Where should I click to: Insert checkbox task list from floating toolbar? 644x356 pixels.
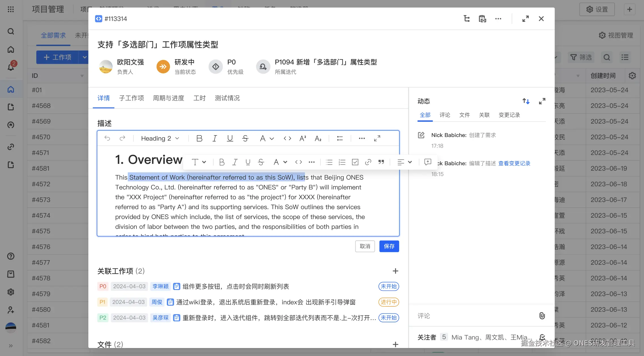click(355, 162)
